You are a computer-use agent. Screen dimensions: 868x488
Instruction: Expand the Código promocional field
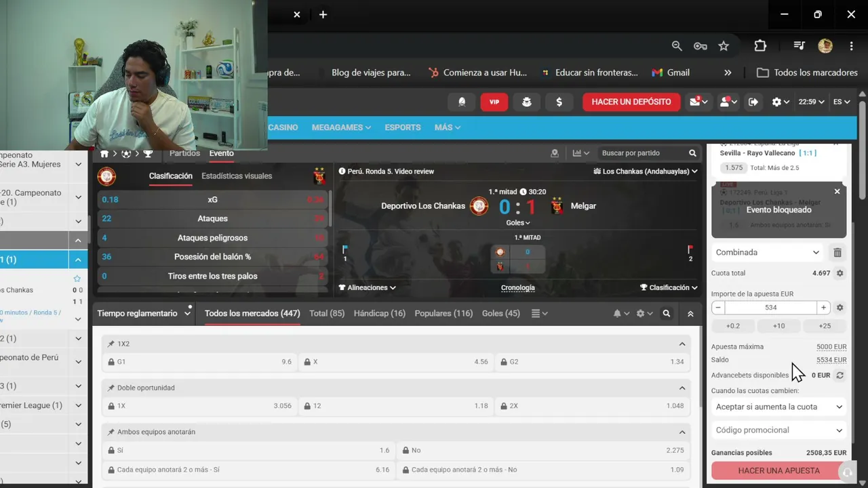778,430
